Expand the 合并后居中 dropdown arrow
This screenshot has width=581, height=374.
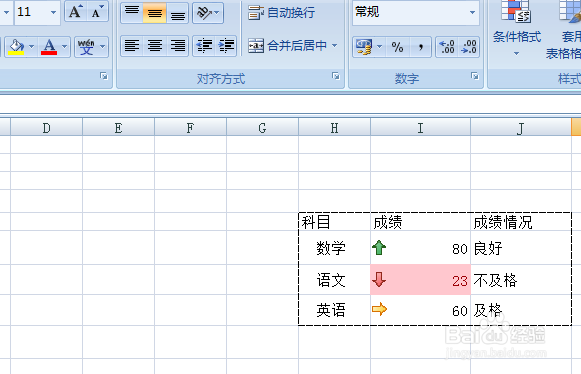(x=335, y=46)
